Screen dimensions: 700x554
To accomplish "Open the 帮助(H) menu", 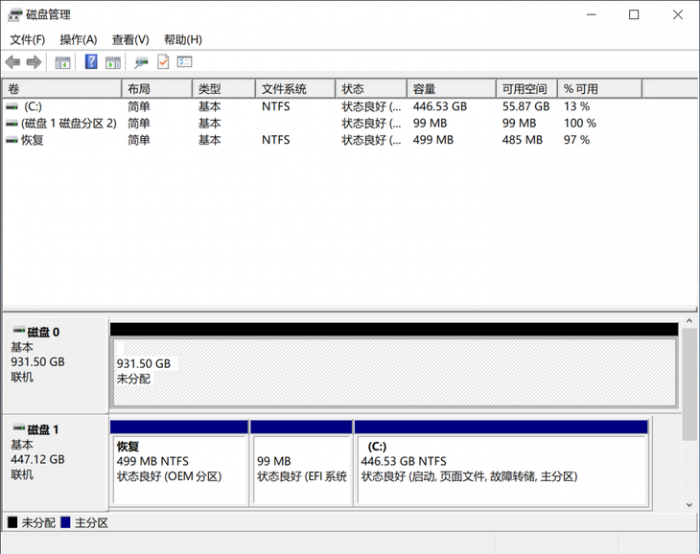I will point(183,40).
